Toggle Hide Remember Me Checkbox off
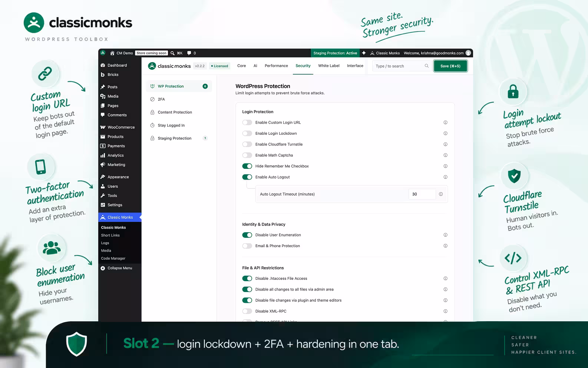 coord(247,166)
